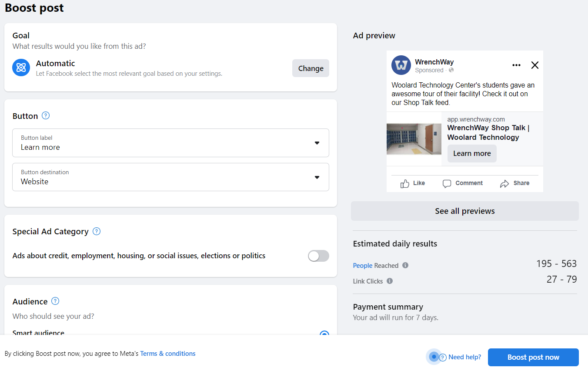
Task: Click Learn more button in ad preview
Action: tap(472, 153)
